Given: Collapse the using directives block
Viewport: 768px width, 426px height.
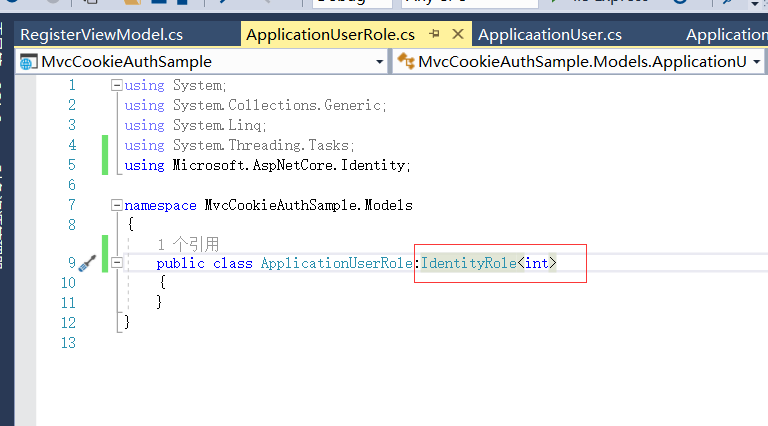Looking at the screenshot, I should coord(117,86).
